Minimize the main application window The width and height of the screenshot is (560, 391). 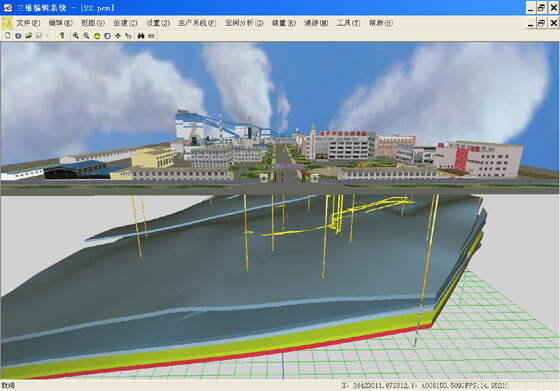[531, 7]
